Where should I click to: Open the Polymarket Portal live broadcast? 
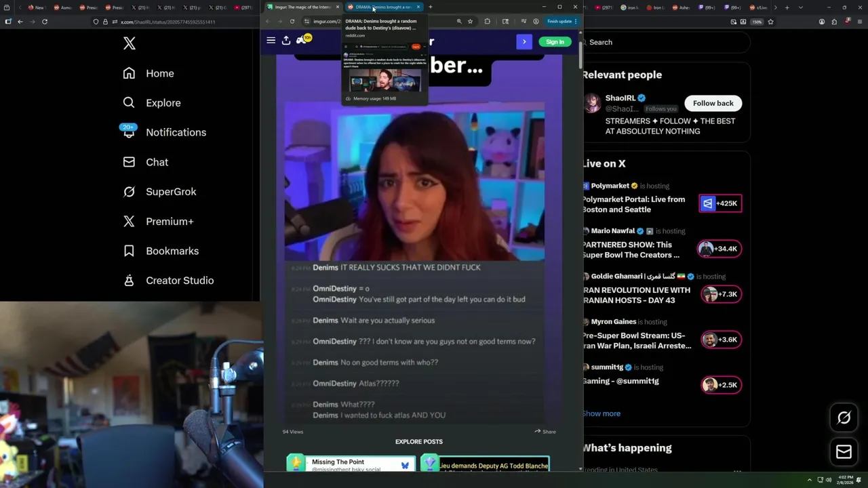[x=633, y=205]
